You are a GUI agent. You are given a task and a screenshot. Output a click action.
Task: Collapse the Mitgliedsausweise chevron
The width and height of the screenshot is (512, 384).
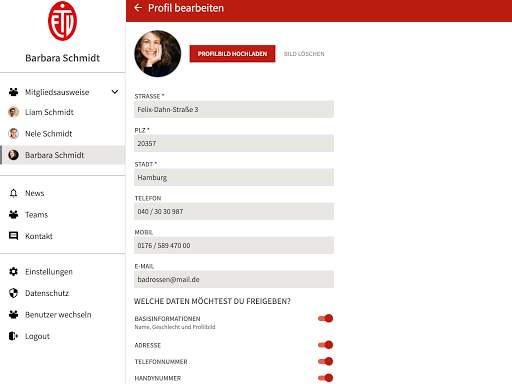(x=115, y=92)
